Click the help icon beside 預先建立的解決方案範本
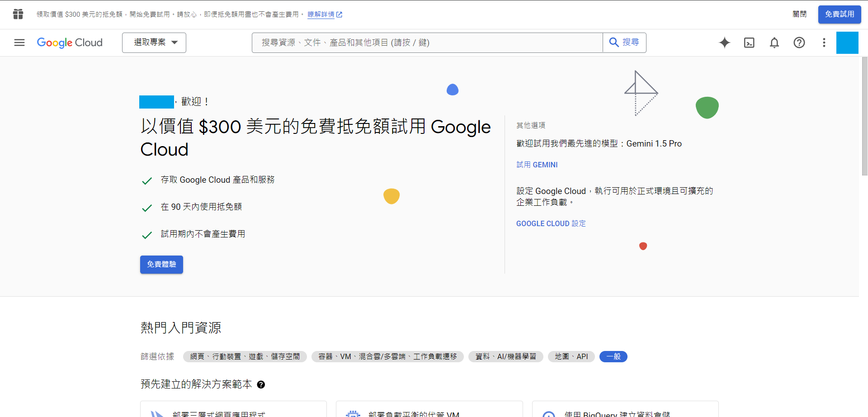This screenshot has height=417, width=868. pos(261,384)
